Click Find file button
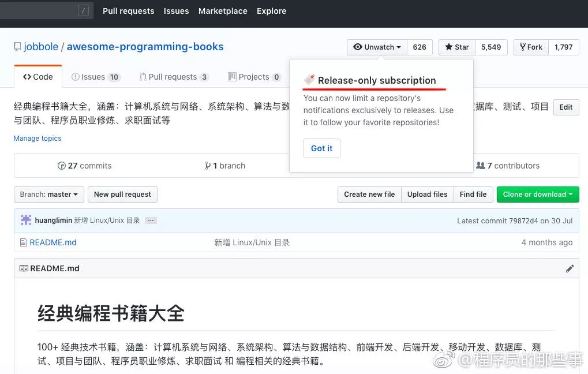588x374 pixels. pos(473,195)
